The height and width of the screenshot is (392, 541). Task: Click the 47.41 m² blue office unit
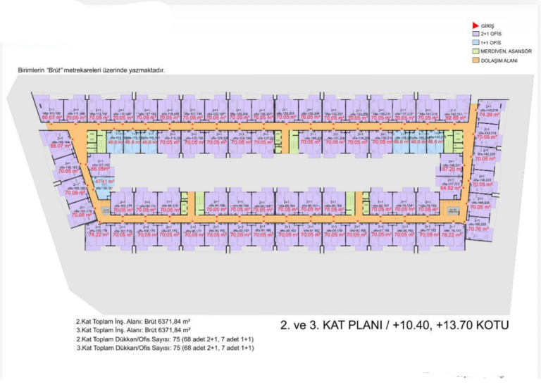tap(103, 182)
